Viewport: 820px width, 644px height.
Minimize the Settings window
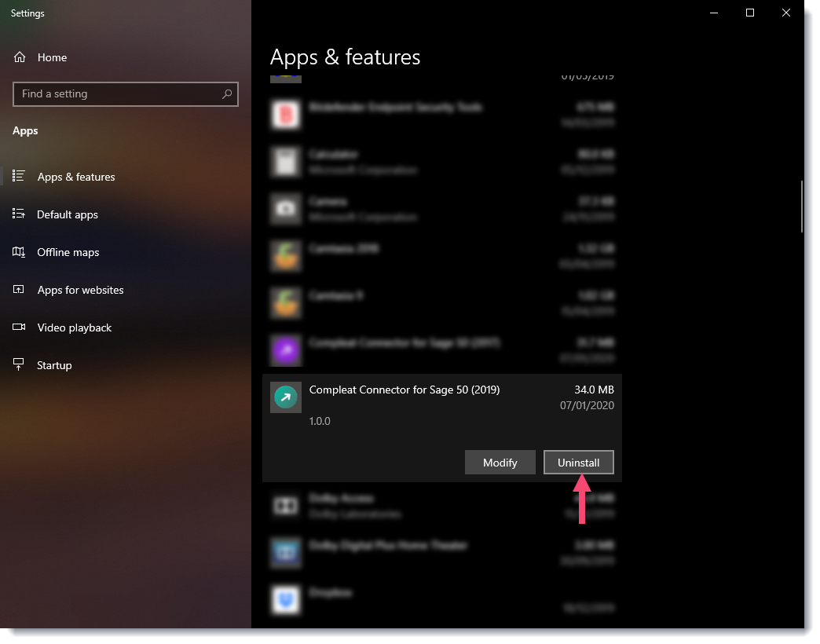714,13
